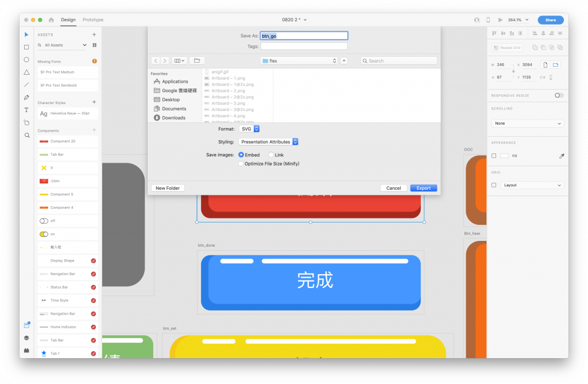Open the Format SVG dropdown
This screenshot has height=384, width=588.
[249, 129]
